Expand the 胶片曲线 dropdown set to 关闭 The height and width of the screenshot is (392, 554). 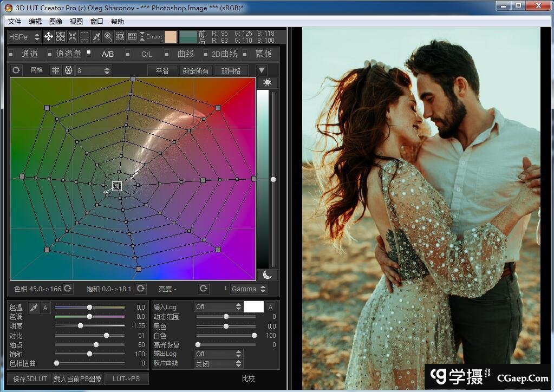point(218,364)
